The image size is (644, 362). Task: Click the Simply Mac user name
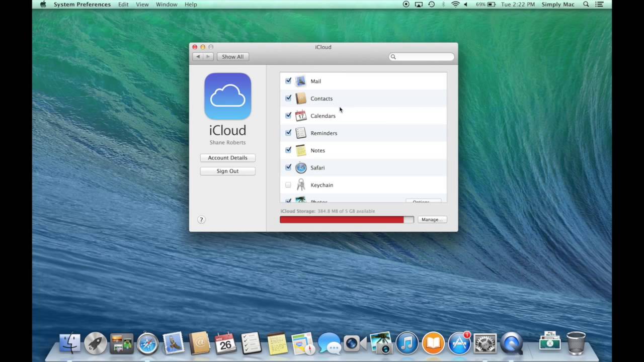(x=558, y=4)
